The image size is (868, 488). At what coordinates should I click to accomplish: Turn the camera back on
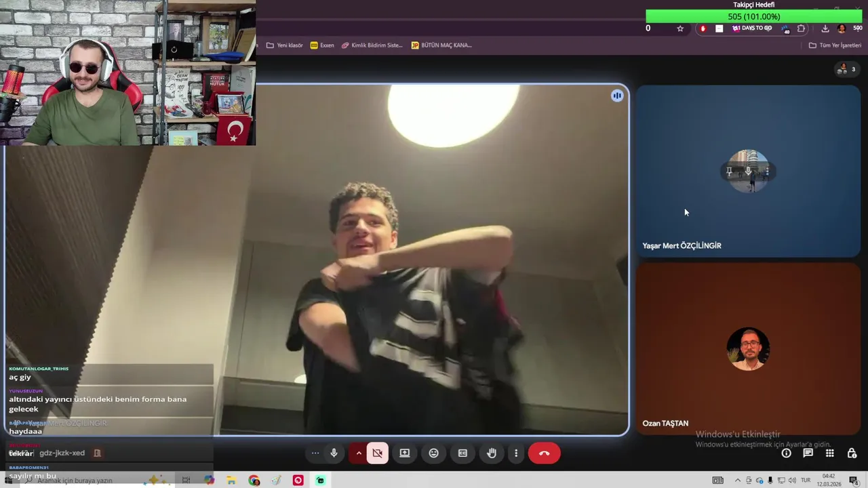378,453
